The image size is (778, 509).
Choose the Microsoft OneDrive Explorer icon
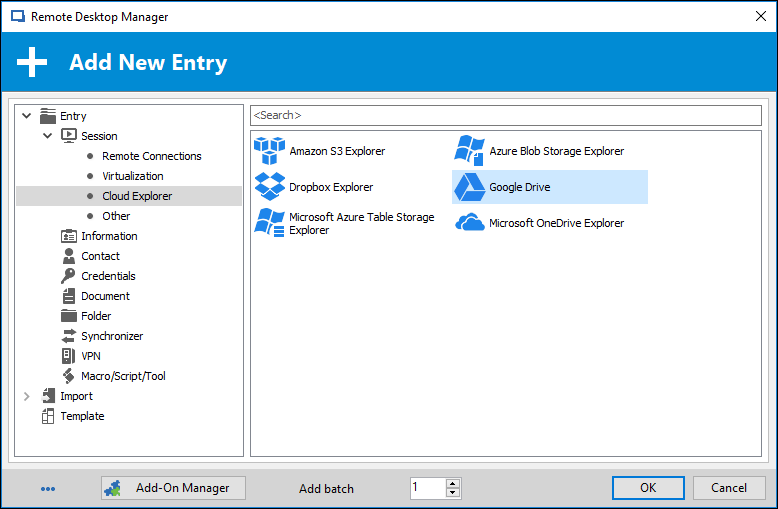[x=470, y=223]
